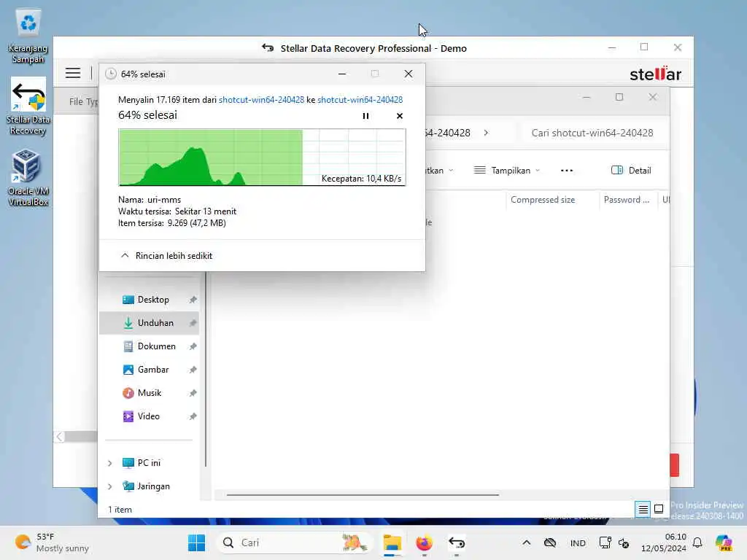
Task: Click the Stellar logo
Action: 656,74
